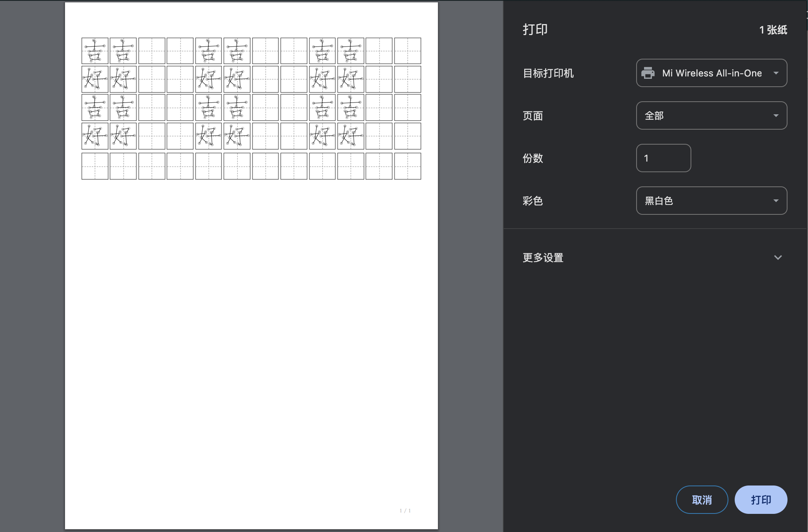The width and height of the screenshot is (808, 532).
Task: Click a 好 character practice cell in preview
Action: click(95, 79)
